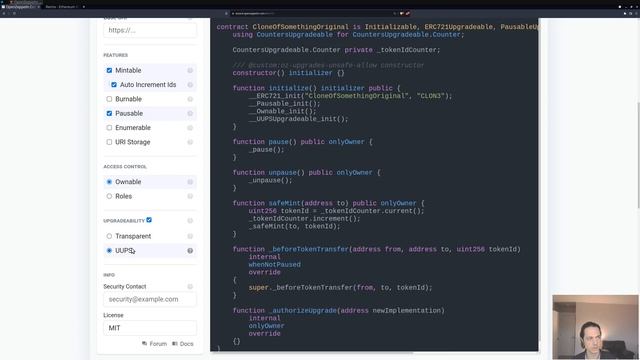Click the _authorizeUpgrade function name in code
Viewport: 640px width, 360px height.
click(x=302, y=310)
